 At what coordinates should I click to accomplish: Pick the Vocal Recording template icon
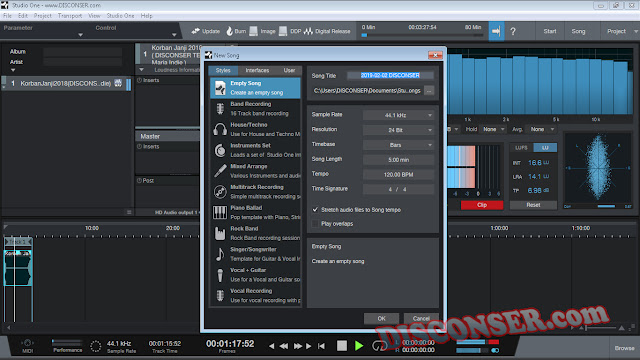coord(220,296)
